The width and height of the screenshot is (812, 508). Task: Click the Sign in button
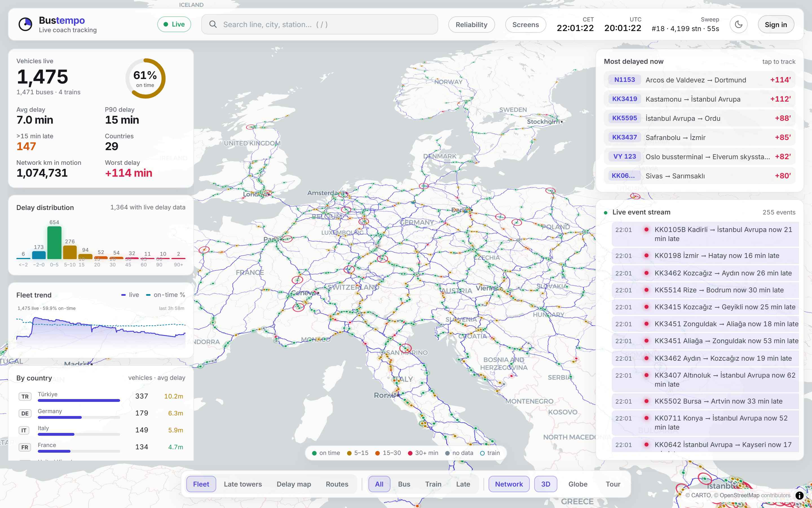pyautogui.click(x=776, y=25)
